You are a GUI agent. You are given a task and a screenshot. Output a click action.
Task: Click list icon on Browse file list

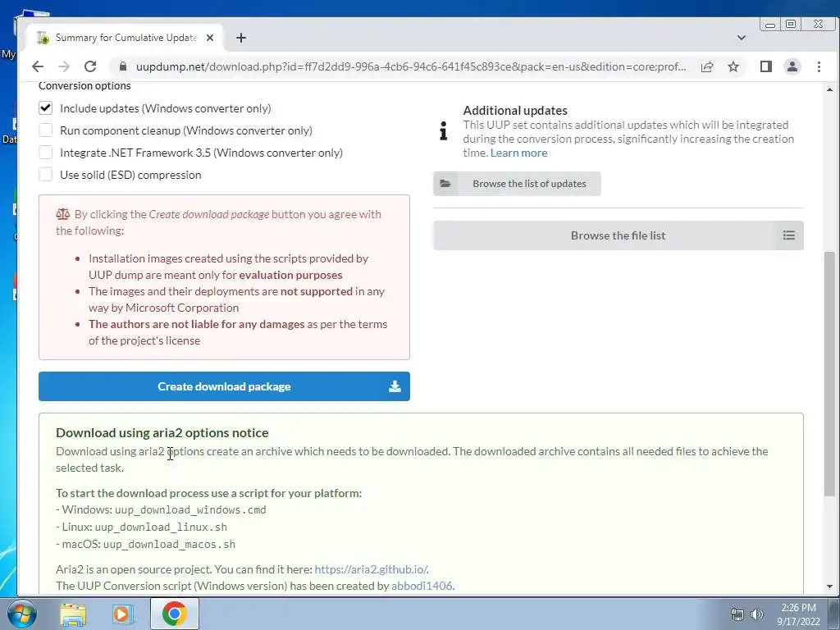788,235
